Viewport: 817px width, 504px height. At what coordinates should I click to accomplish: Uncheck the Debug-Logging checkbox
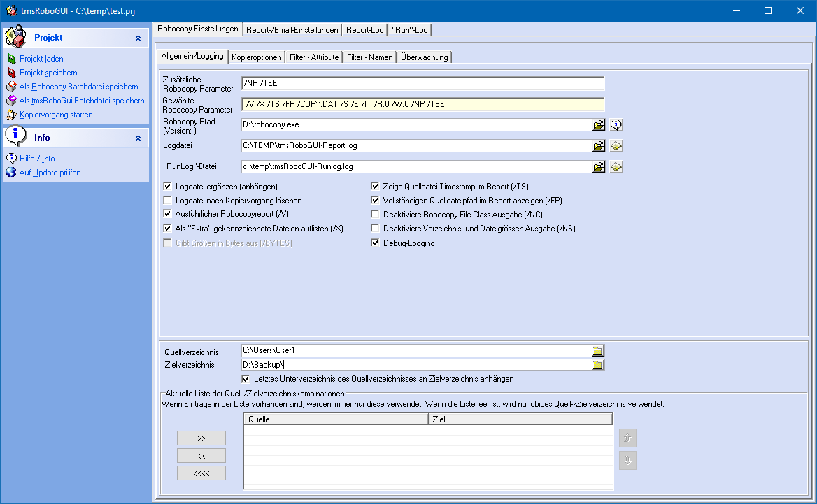tap(376, 243)
